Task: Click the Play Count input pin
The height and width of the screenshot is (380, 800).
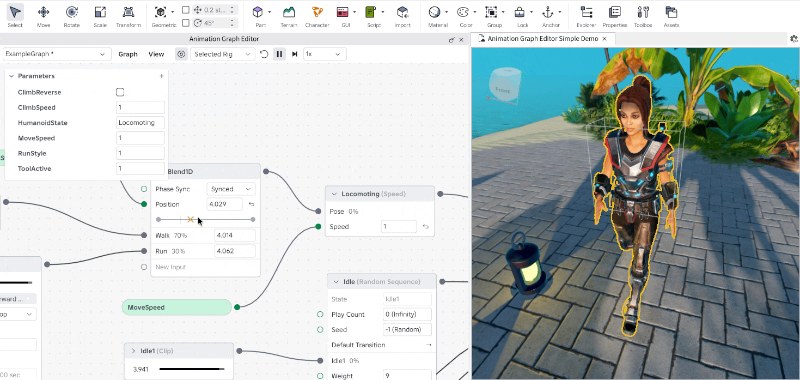Action: click(320, 314)
